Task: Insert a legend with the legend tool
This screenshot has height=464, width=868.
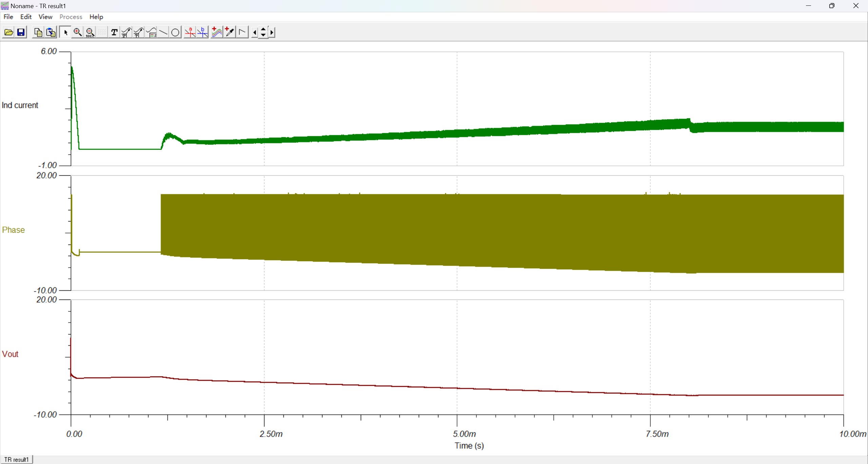Action: 151,32
